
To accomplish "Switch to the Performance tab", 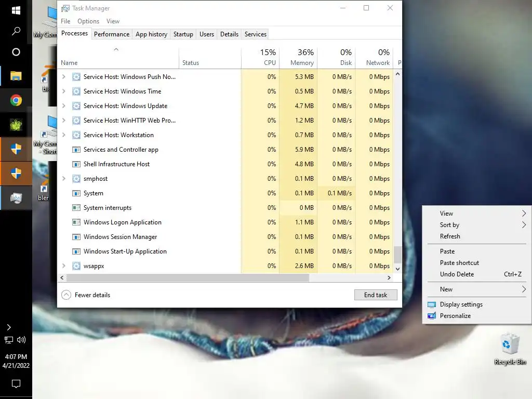I will (112, 34).
